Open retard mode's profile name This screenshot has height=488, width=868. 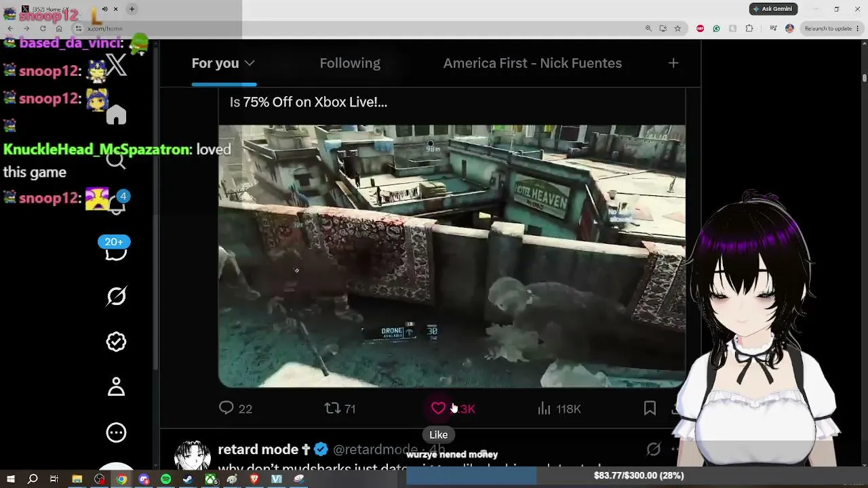264,449
